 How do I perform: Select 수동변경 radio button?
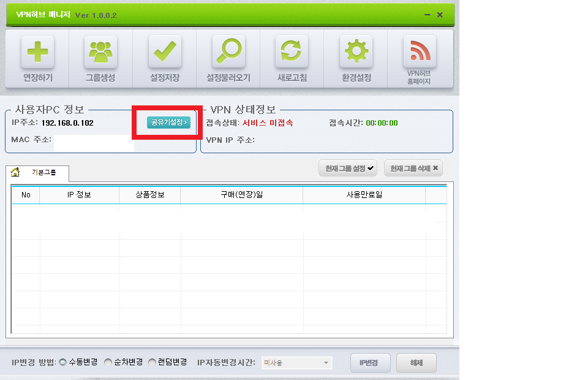(63, 363)
